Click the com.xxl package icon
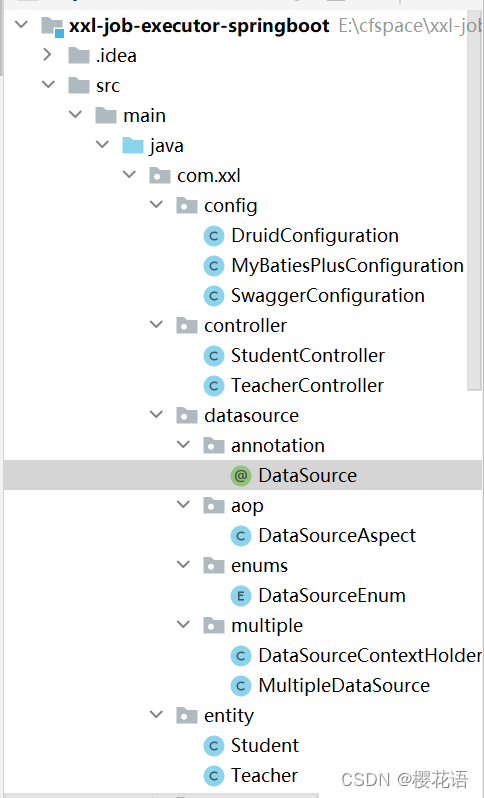This screenshot has height=798, width=484. tap(160, 176)
